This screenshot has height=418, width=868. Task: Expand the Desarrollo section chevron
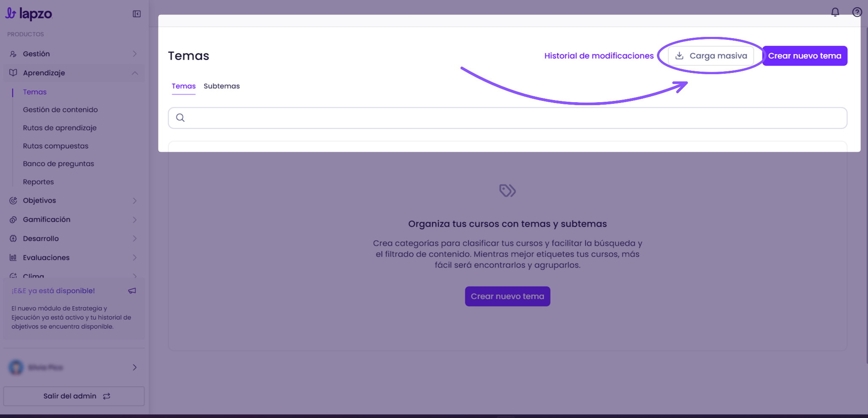[x=135, y=239]
